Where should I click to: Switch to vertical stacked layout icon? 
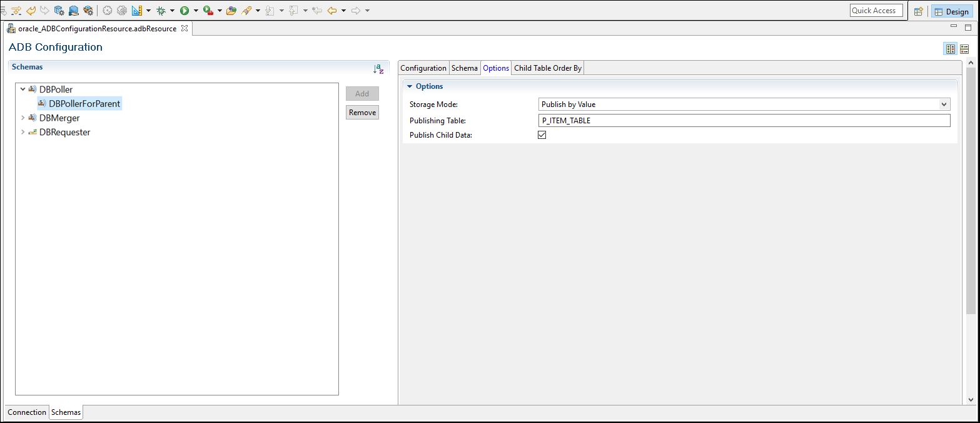coord(964,49)
